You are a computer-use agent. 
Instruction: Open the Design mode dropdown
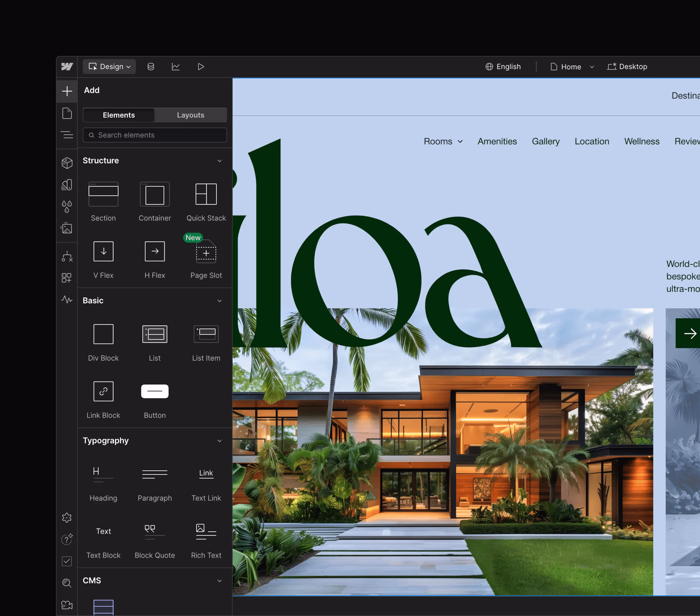109,66
